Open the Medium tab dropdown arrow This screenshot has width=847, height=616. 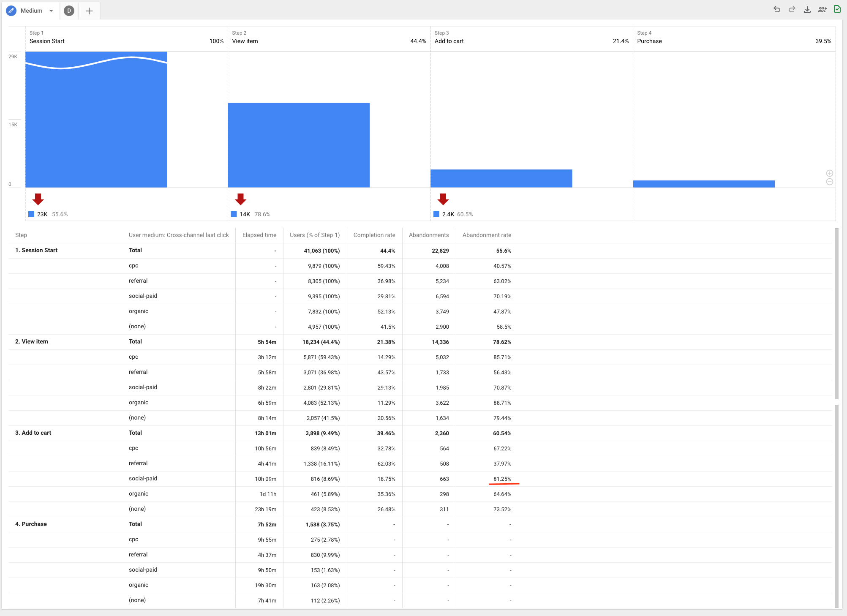[x=51, y=11]
